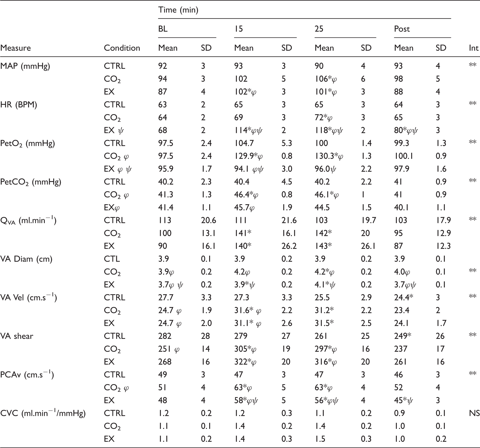480x448 pixels.
Task: Click the PetCO2 (mmHg) measure label
Action: click(31, 182)
